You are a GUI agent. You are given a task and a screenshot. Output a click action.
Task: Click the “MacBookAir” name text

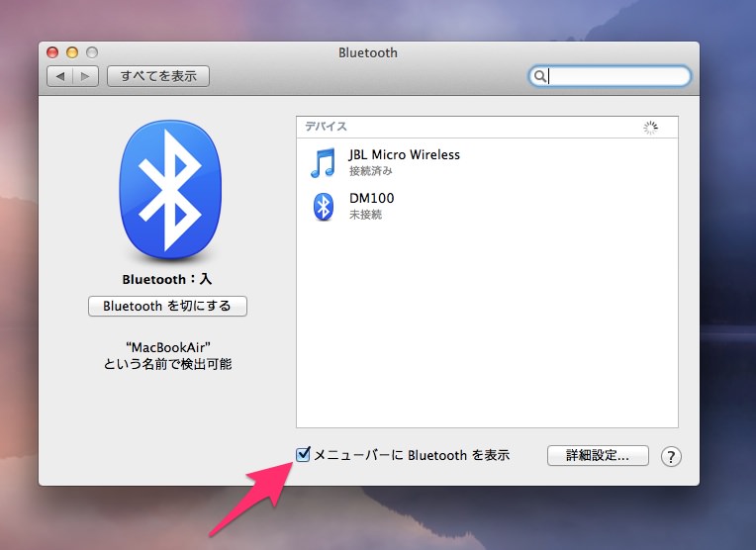(168, 347)
